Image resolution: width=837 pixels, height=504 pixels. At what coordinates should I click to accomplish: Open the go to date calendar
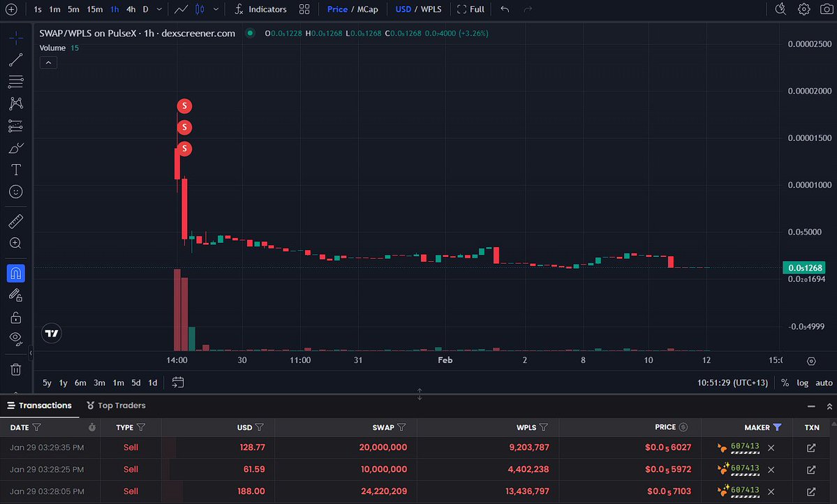(178, 383)
